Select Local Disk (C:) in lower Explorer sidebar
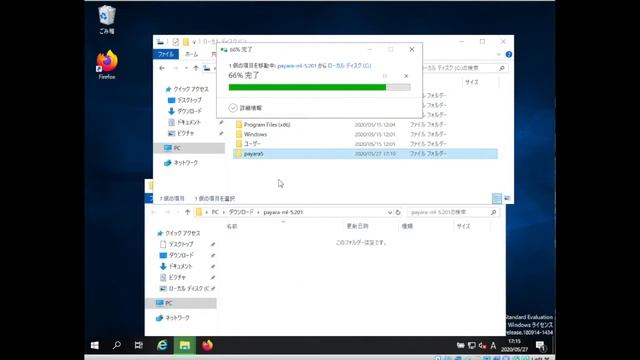This screenshot has width=640, height=360. coord(184,288)
